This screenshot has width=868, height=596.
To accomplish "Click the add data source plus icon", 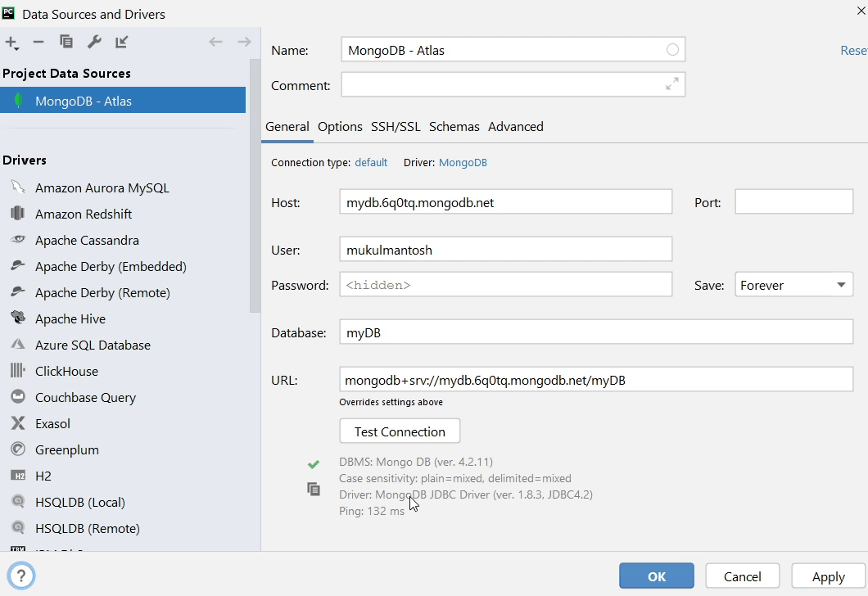I will click(11, 42).
